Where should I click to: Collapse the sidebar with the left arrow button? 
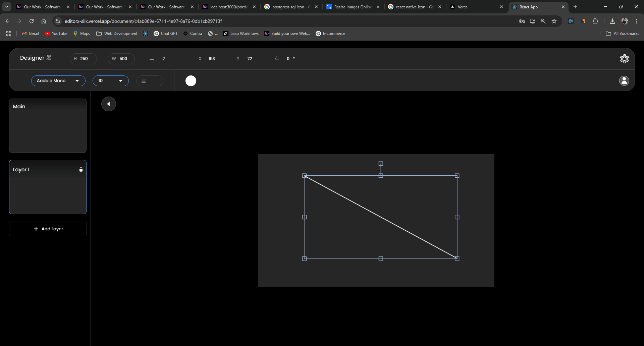point(109,104)
